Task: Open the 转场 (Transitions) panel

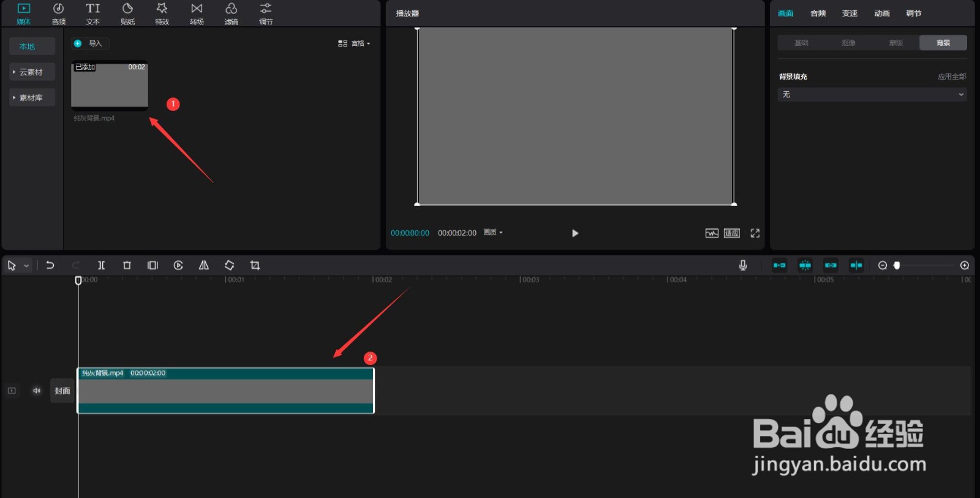Action: (x=197, y=13)
